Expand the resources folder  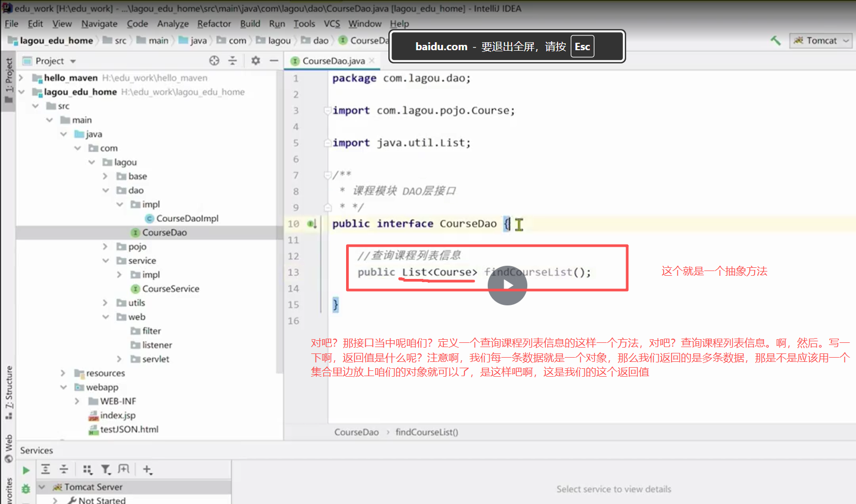pyautogui.click(x=63, y=373)
